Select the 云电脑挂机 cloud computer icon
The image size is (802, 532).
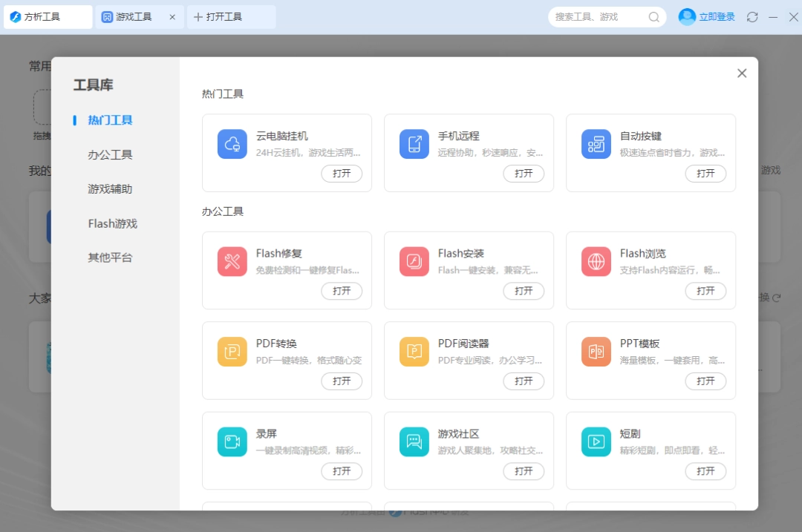pyautogui.click(x=232, y=145)
